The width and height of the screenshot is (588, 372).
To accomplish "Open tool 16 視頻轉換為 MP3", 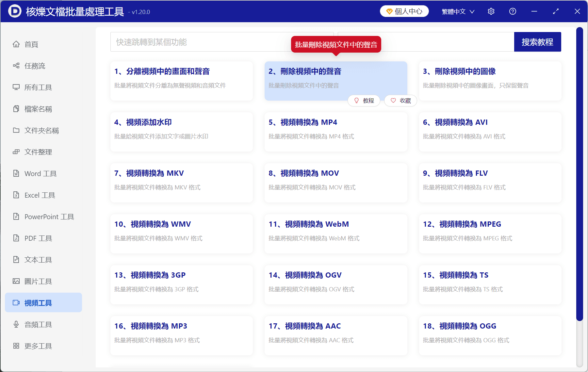I will point(182,336).
